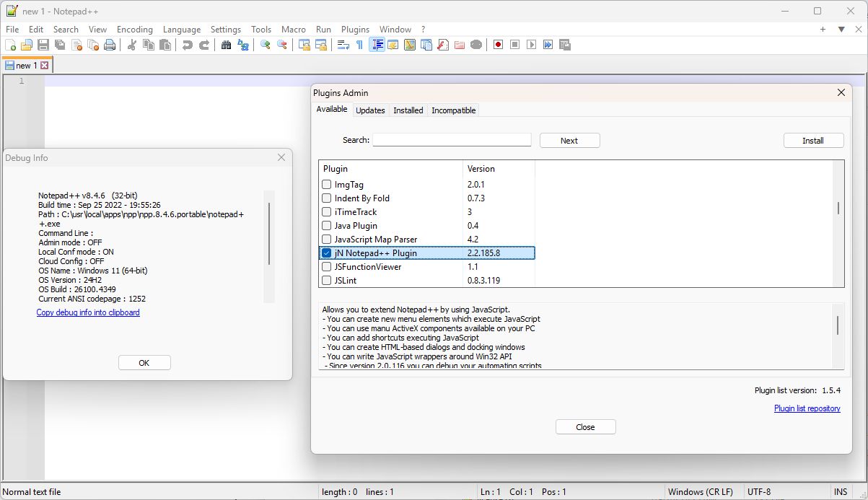Click the Plugin column header

click(x=390, y=169)
